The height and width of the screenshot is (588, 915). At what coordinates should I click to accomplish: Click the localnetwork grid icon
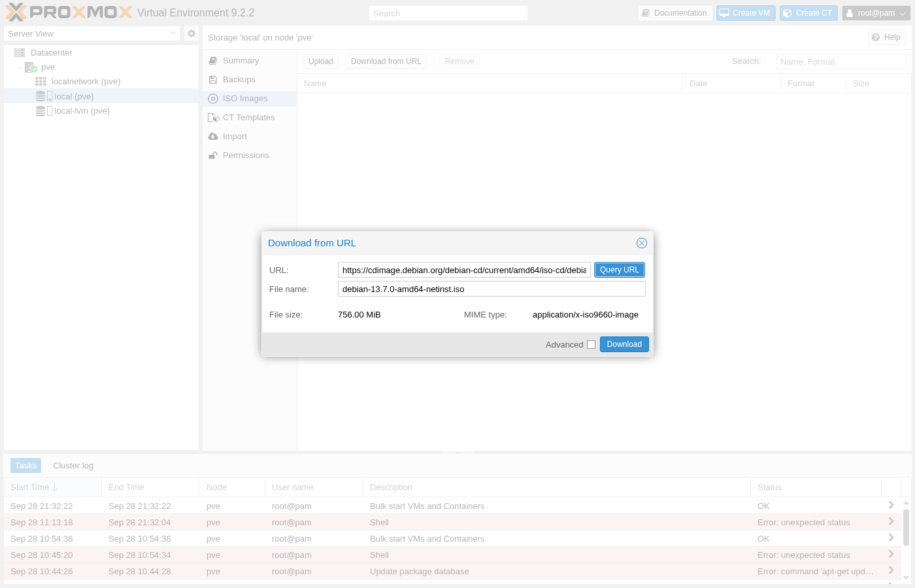pos(41,82)
